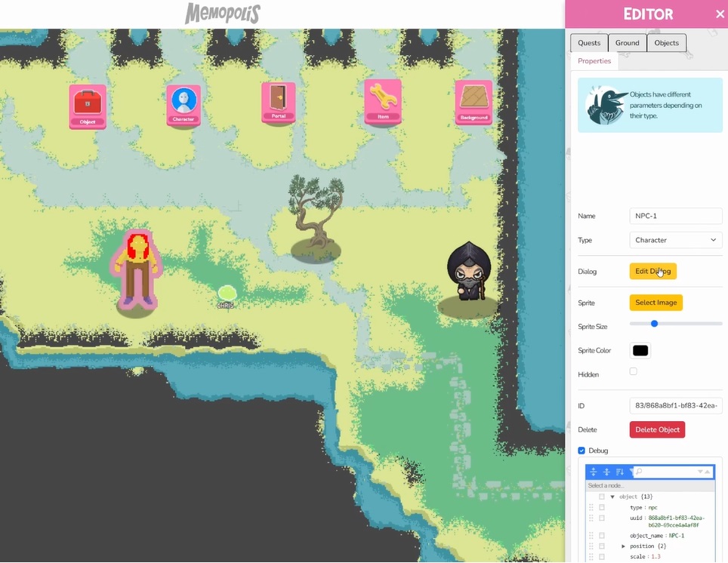Open the Ground tab

(x=627, y=43)
